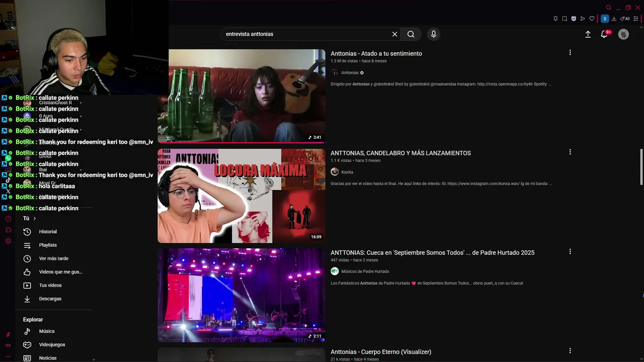Click the 1.3 M de vistas text
The width and height of the screenshot is (644, 362).
click(x=344, y=61)
